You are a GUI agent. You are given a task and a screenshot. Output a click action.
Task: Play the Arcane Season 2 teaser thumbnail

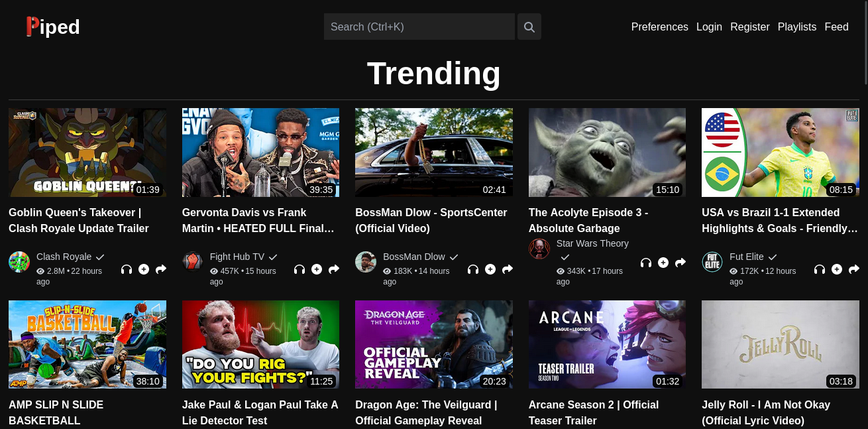pyautogui.click(x=607, y=344)
